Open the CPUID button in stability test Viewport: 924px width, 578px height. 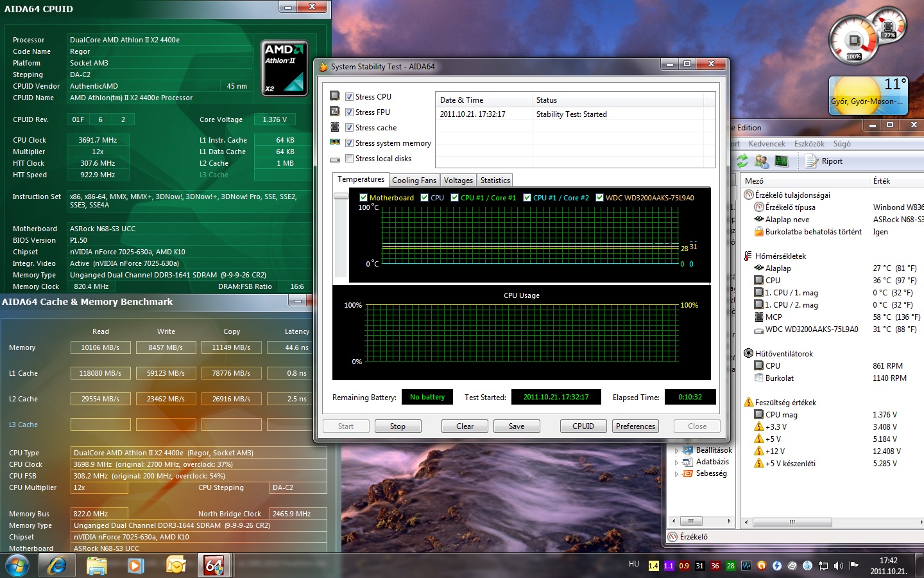(583, 426)
